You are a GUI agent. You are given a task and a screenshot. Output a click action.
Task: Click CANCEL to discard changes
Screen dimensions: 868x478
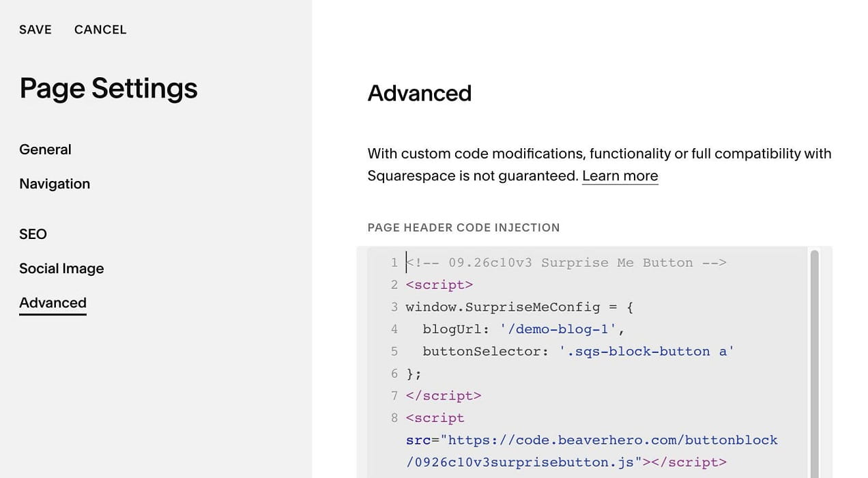tap(100, 29)
